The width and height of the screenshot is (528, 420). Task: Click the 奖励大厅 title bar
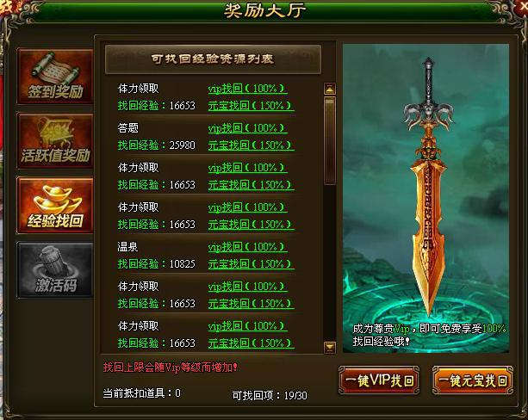coord(264,11)
